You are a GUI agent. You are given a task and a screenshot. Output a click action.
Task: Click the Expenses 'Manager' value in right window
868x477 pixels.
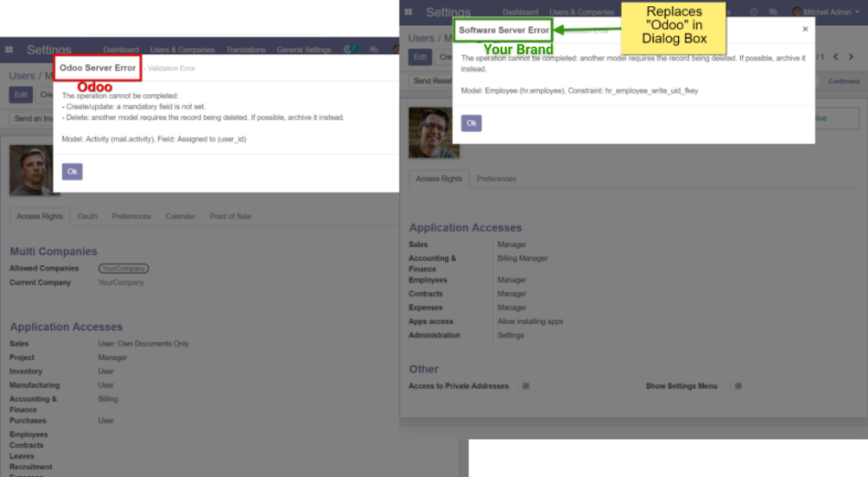click(512, 308)
